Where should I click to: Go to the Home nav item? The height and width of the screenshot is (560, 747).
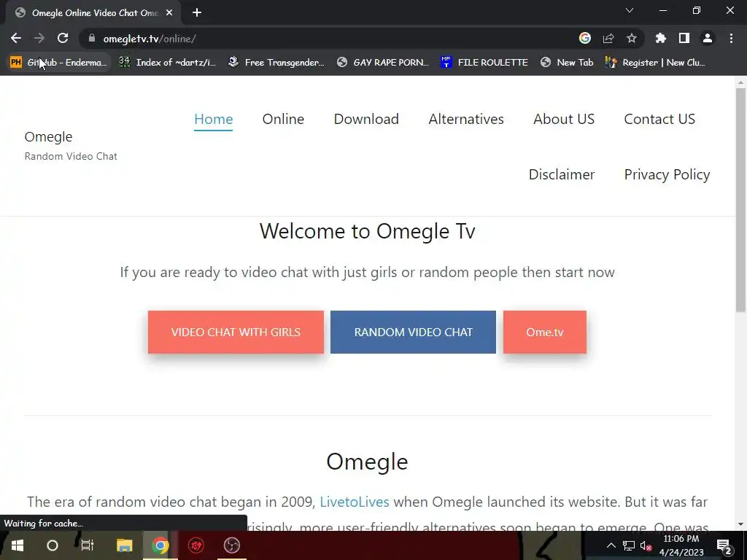tap(214, 119)
